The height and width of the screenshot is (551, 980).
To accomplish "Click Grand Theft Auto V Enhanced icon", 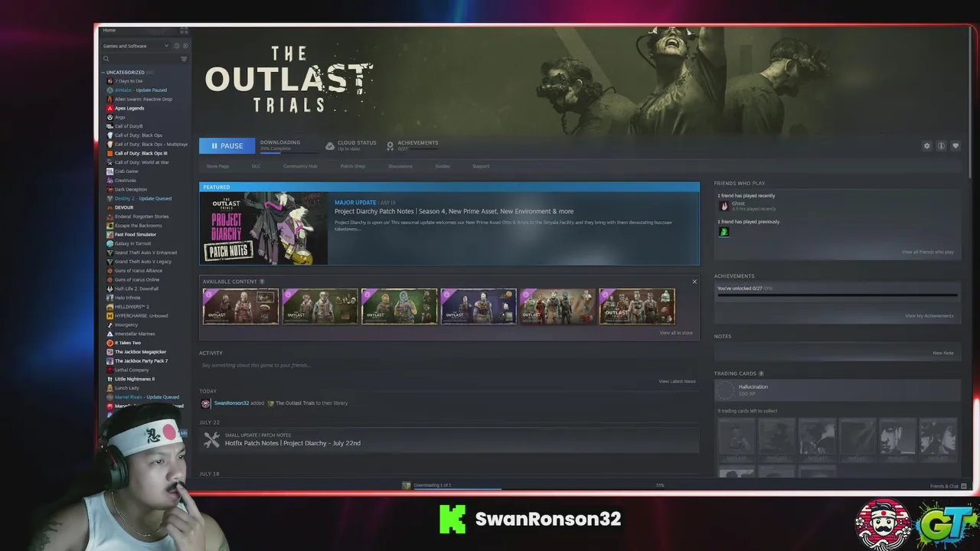I will [110, 253].
